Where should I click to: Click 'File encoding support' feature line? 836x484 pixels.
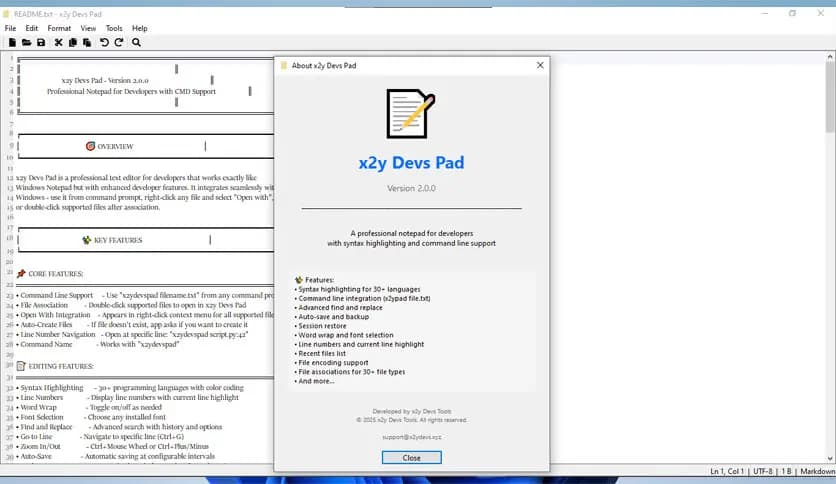coord(331,362)
